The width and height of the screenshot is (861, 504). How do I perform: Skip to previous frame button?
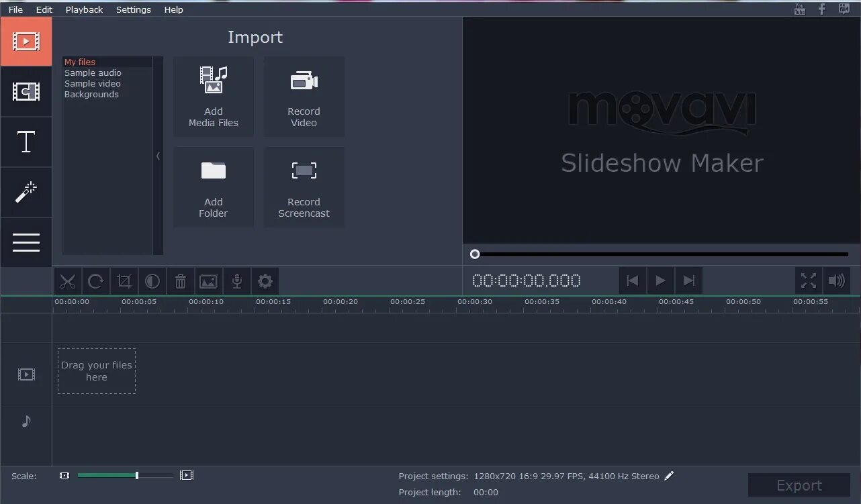(632, 281)
